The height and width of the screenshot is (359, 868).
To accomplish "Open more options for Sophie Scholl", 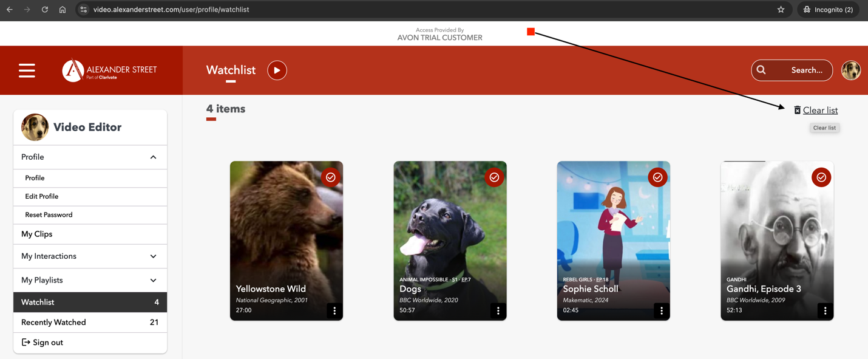I will [x=662, y=310].
